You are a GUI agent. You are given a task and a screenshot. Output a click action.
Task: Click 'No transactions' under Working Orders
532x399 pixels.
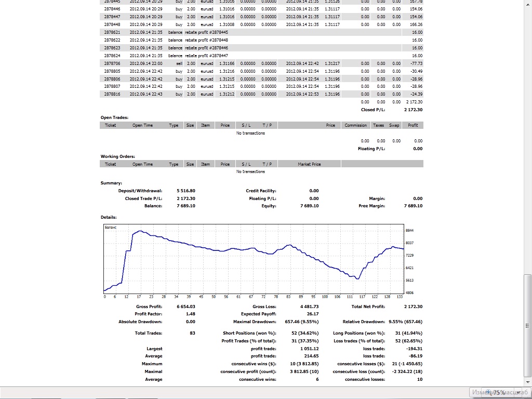click(x=250, y=171)
